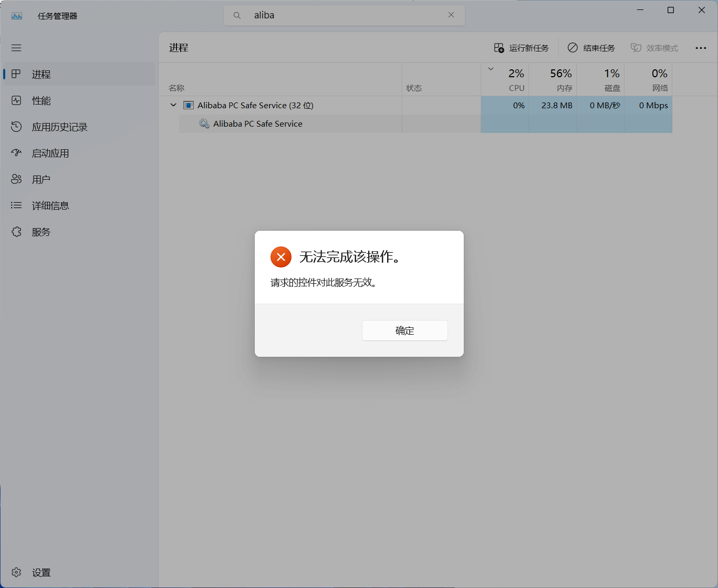718x588 pixels.
Task: Select the child Alibaba PC Safe Service row
Action: [x=425, y=123]
